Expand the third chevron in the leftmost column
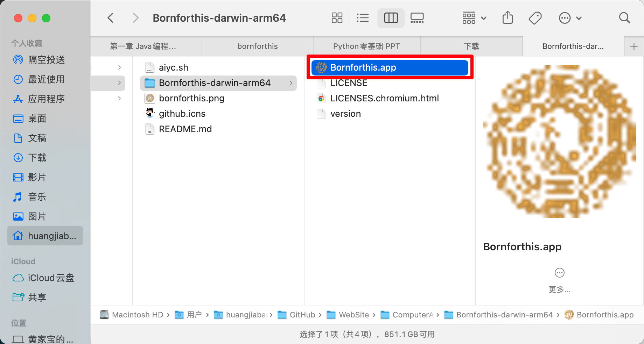 (119, 98)
